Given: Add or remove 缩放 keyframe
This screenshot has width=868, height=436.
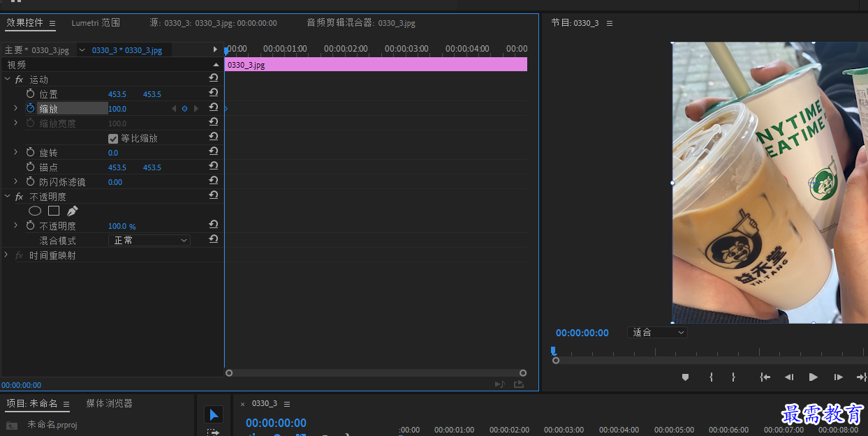Looking at the screenshot, I should (x=184, y=108).
